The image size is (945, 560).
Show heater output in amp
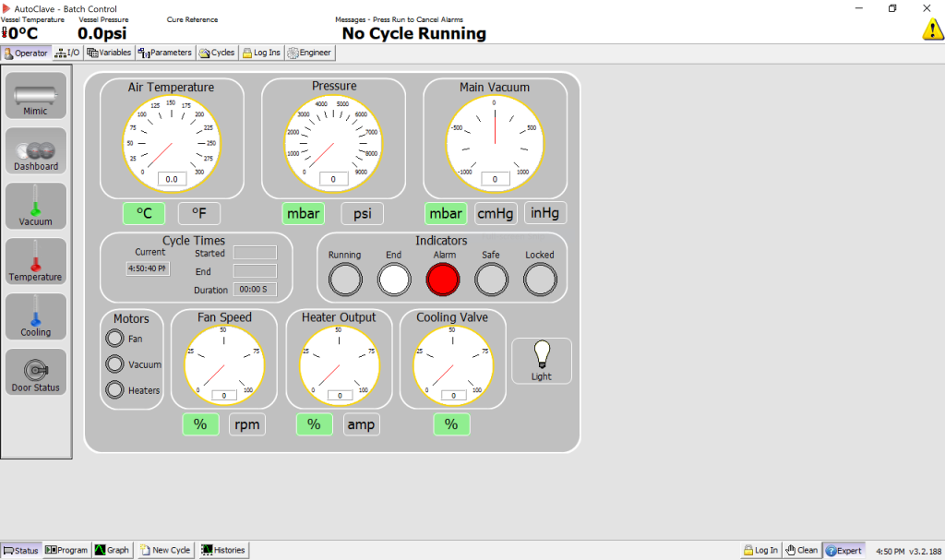coord(361,424)
